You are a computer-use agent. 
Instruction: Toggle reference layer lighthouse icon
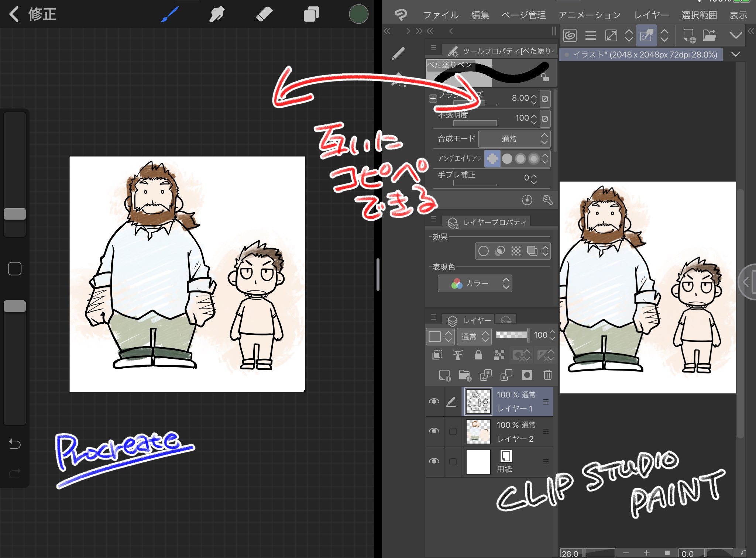click(458, 355)
